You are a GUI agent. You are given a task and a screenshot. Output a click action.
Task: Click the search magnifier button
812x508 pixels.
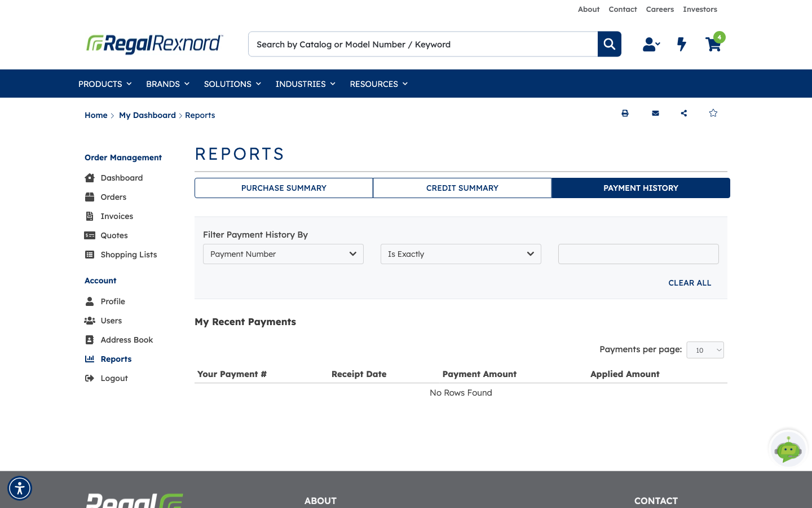[609, 44]
